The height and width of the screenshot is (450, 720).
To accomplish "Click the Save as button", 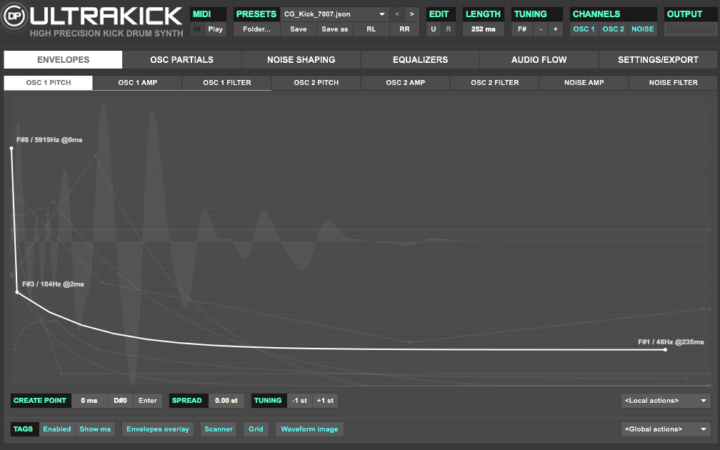I will coord(335,29).
